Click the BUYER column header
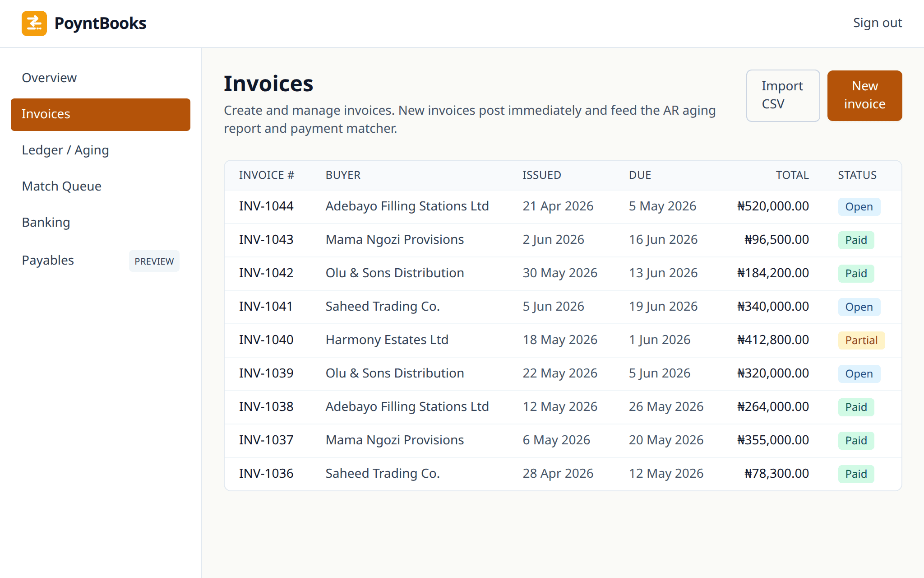The width and height of the screenshot is (924, 578). 343,175
